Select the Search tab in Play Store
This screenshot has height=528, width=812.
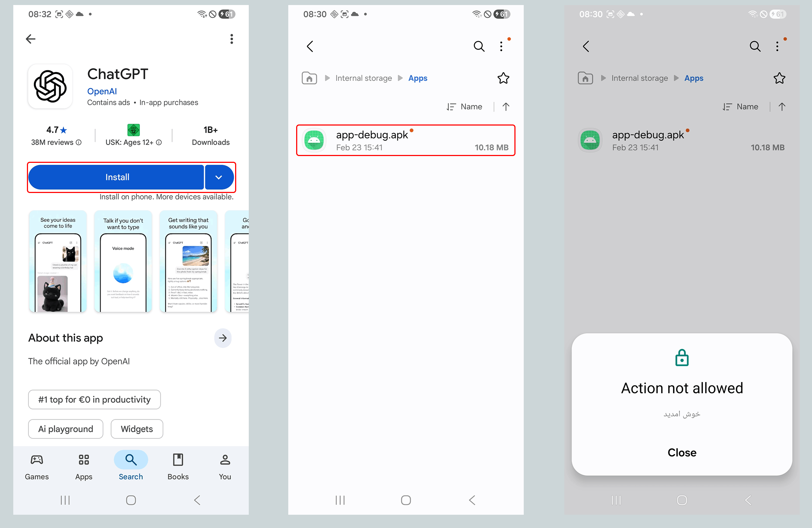tap(131, 467)
